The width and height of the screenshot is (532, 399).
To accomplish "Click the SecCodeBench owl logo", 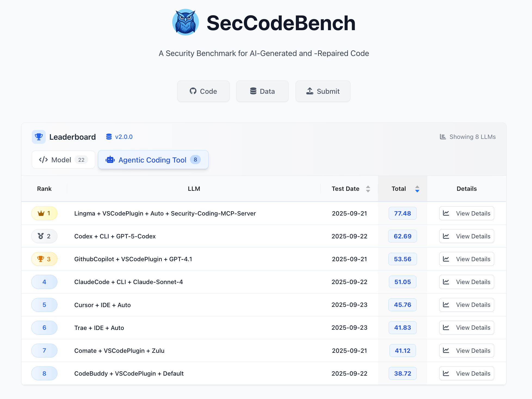I will click(185, 22).
